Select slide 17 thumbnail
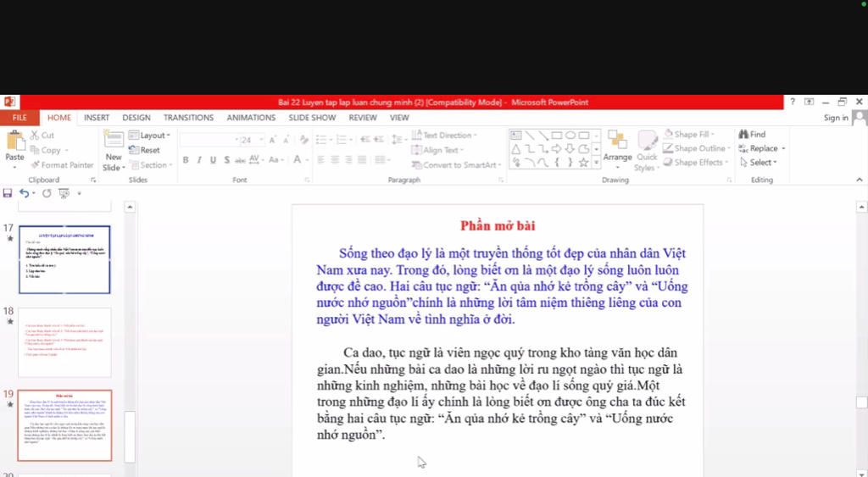The height and width of the screenshot is (477, 868). click(64, 259)
